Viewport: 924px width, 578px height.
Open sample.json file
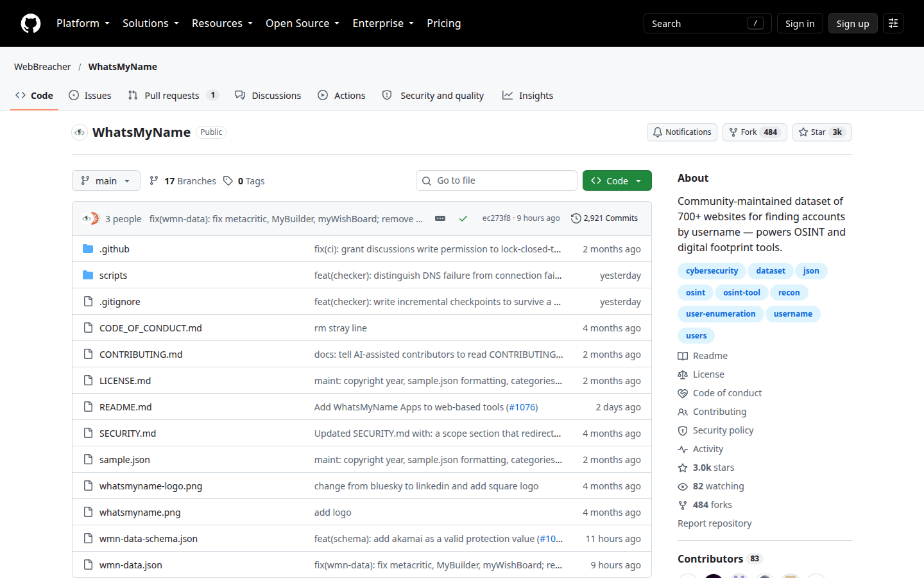tap(124, 460)
